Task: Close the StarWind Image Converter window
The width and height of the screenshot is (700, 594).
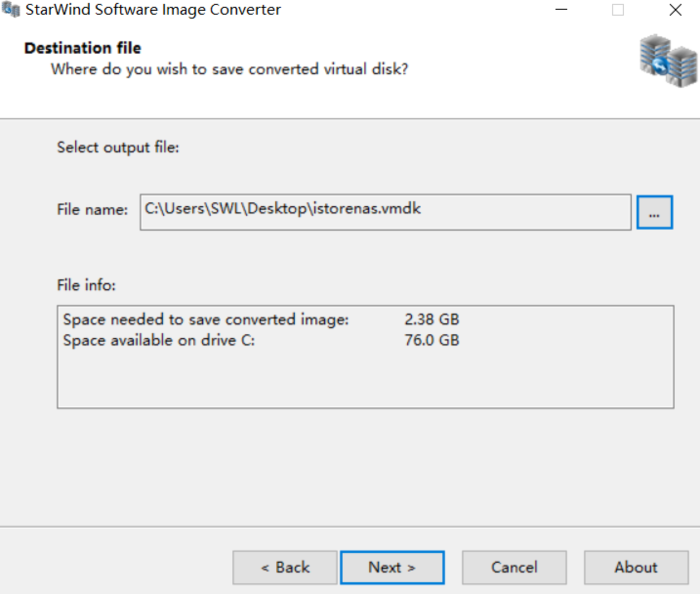Action: tap(675, 10)
